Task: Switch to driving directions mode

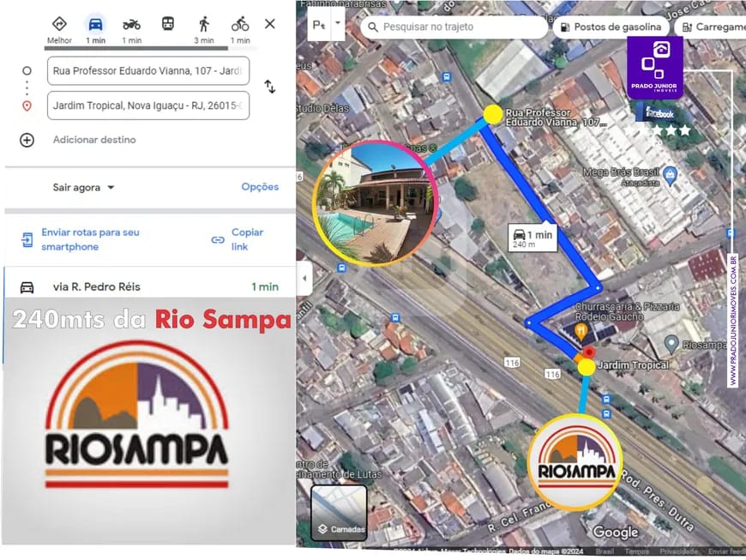Action: 96,29
